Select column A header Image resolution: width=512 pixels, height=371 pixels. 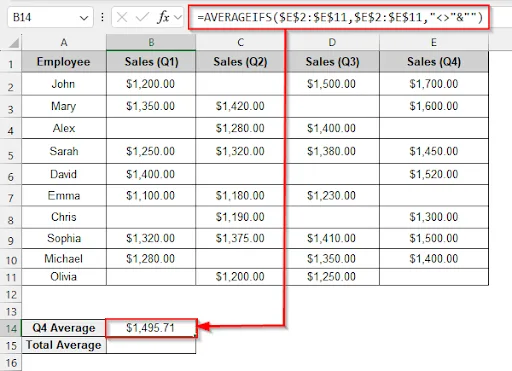[64, 42]
